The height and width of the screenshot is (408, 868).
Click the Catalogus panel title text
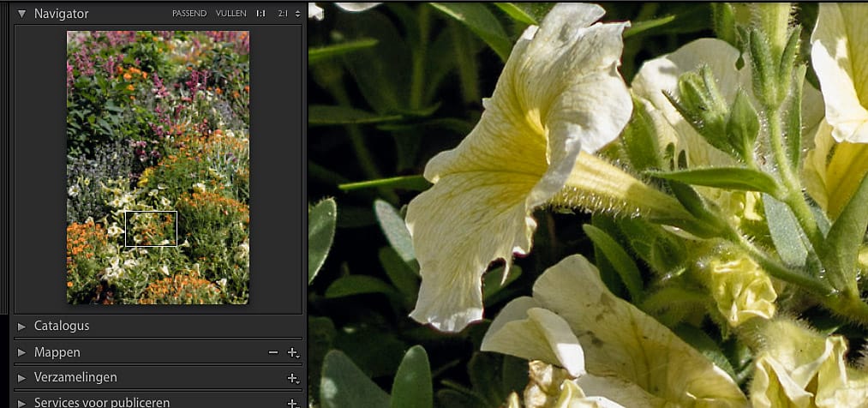[62, 326]
